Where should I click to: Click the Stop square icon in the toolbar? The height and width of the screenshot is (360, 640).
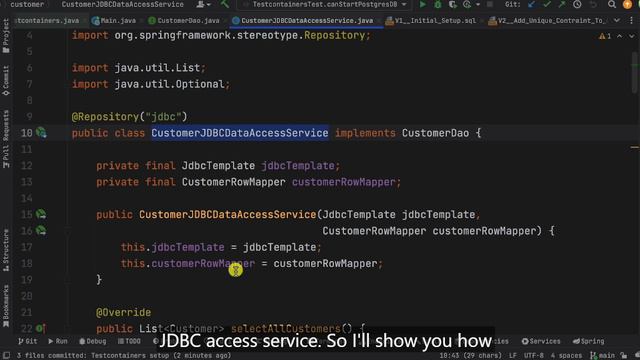[490, 4]
